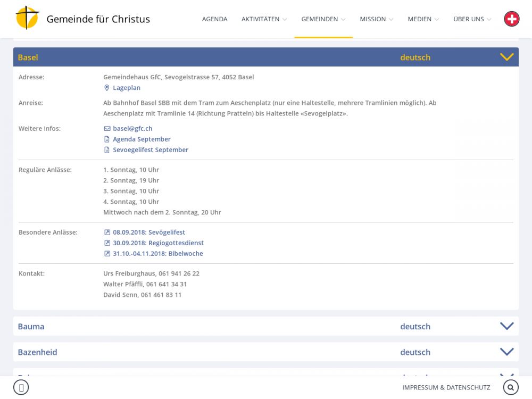This screenshot has width=532, height=399.
Task: Open Impressum & Datenschutz link
Action: tap(446, 387)
